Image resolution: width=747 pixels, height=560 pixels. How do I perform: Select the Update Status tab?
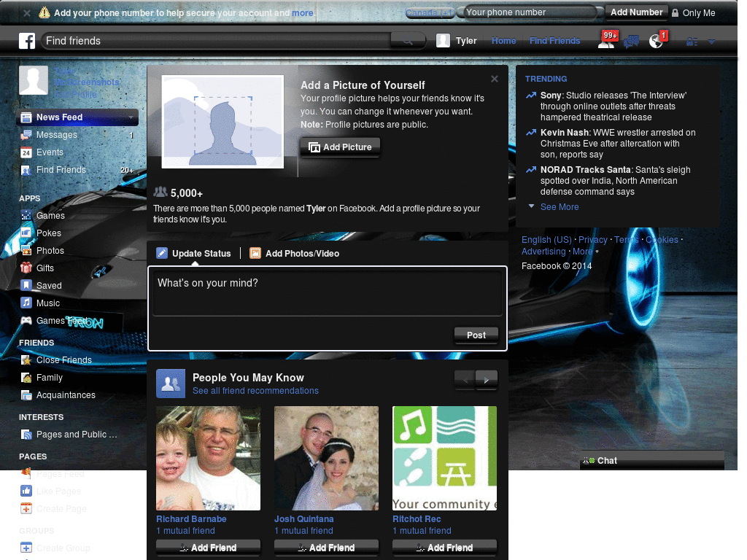click(194, 254)
